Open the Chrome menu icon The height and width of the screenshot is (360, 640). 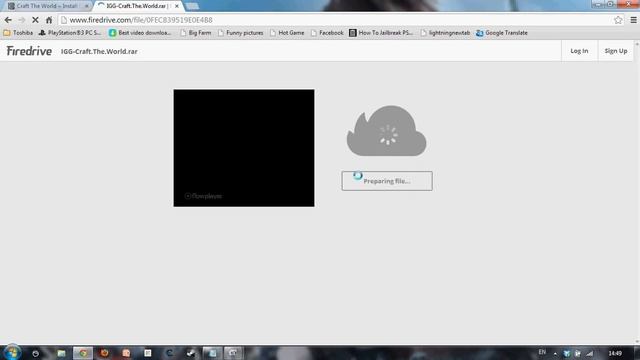tap(633, 20)
